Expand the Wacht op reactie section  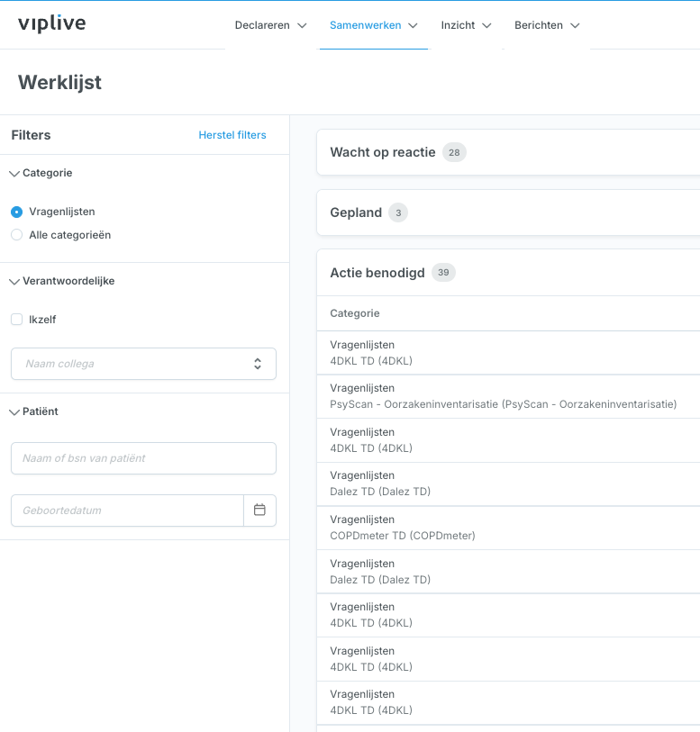click(x=508, y=152)
